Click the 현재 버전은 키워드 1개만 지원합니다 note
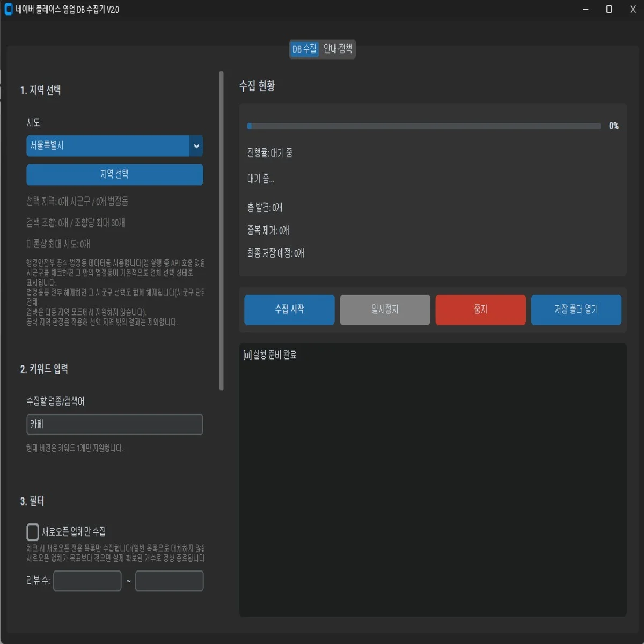Viewport: 644px width, 644px height. coord(75,448)
